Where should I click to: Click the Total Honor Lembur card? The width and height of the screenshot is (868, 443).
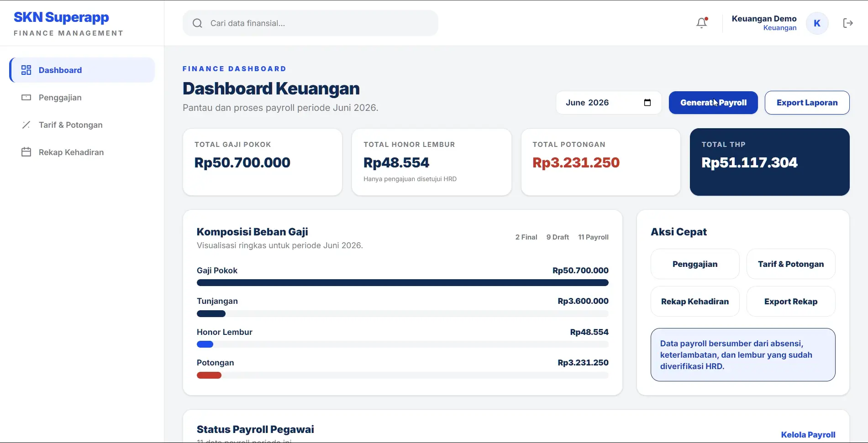431,162
